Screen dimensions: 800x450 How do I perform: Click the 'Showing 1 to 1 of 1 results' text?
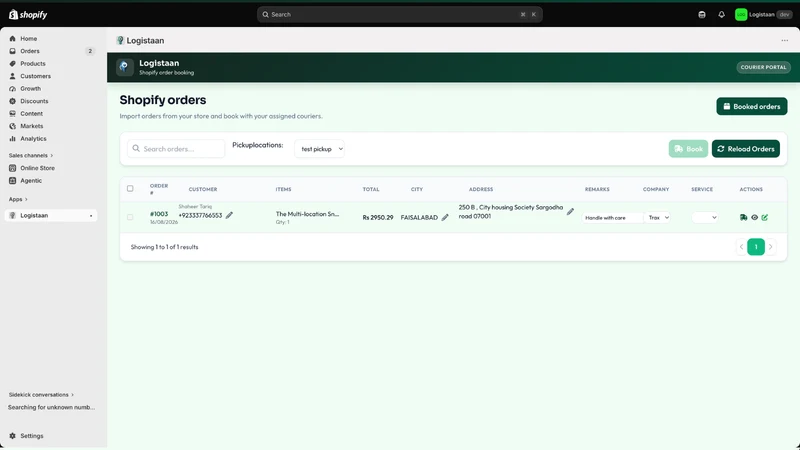[x=164, y=247]
